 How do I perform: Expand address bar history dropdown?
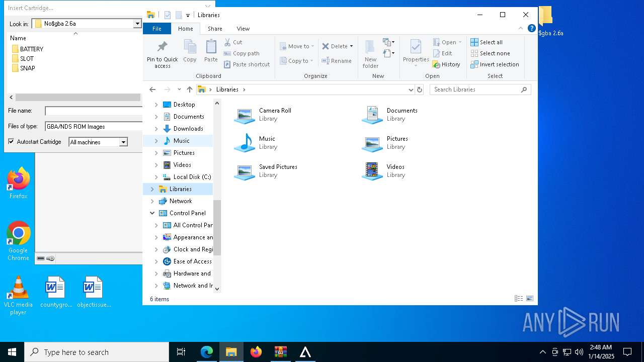tap(411, 89)
